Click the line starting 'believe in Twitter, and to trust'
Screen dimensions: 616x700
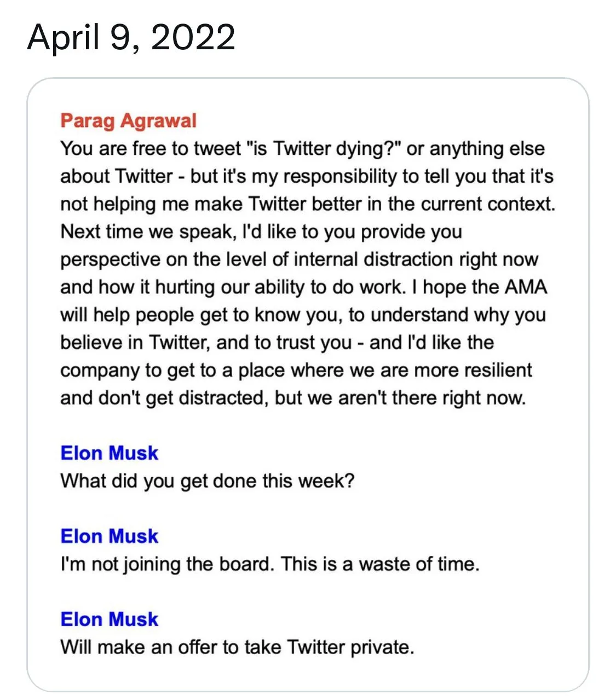(277, 343)
